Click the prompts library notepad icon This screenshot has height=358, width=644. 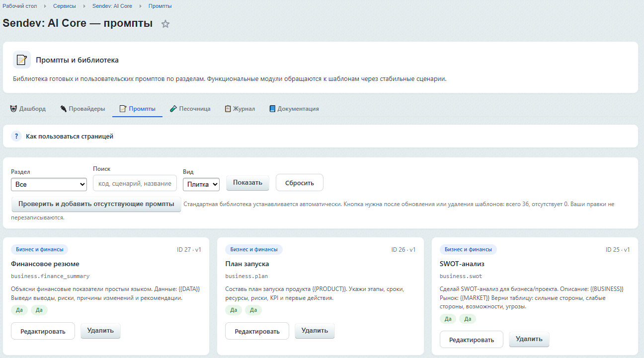tap(22, 60)
